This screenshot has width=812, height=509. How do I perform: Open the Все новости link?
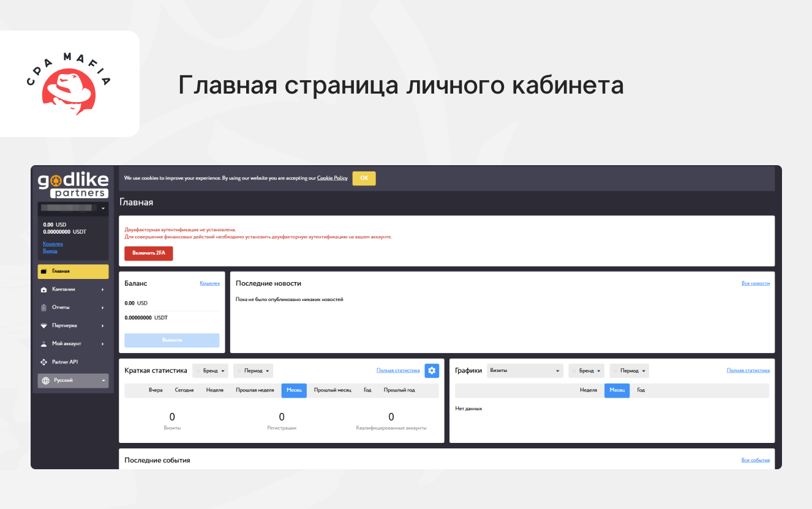click(756, 283)
